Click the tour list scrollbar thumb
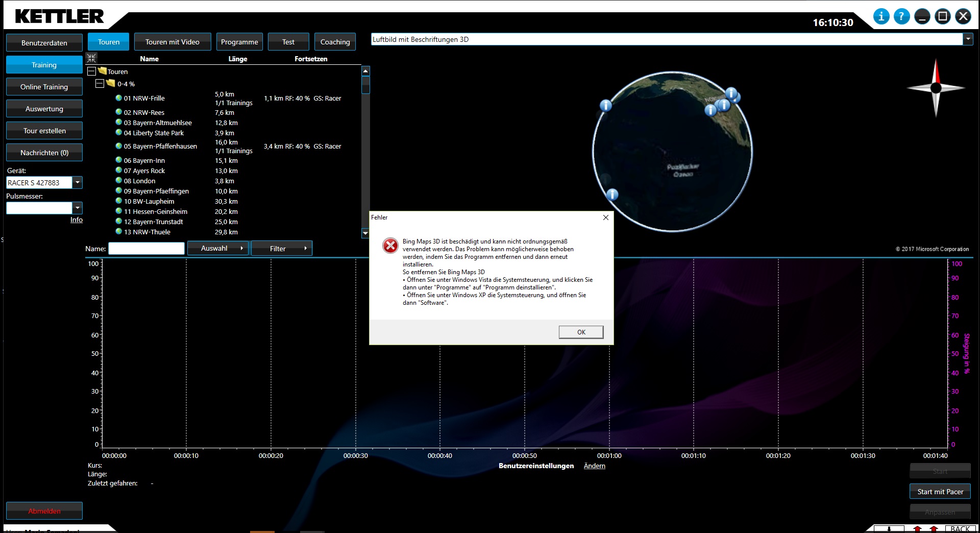The width and height of the screenshot is (980, 533). click(x=365, y=85)
